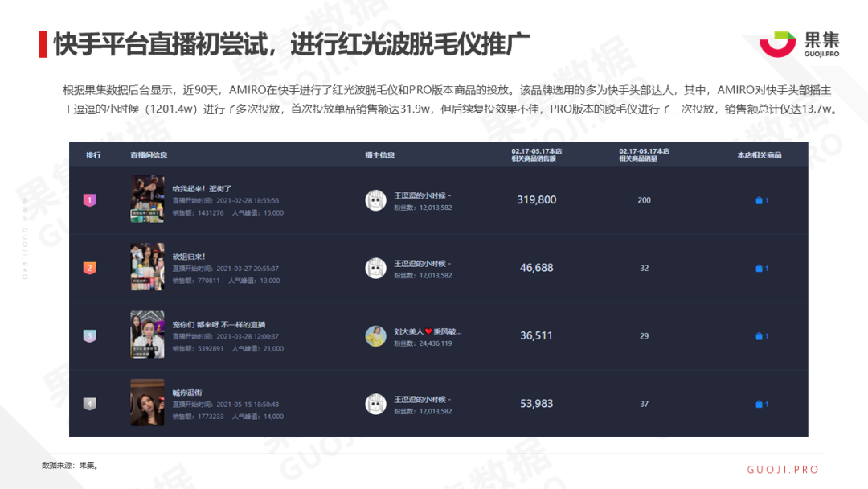This screenshot has height=489, width=868.
Task: Click the sales volume 37
Action: pyautogui.click(x=645, y=404)
